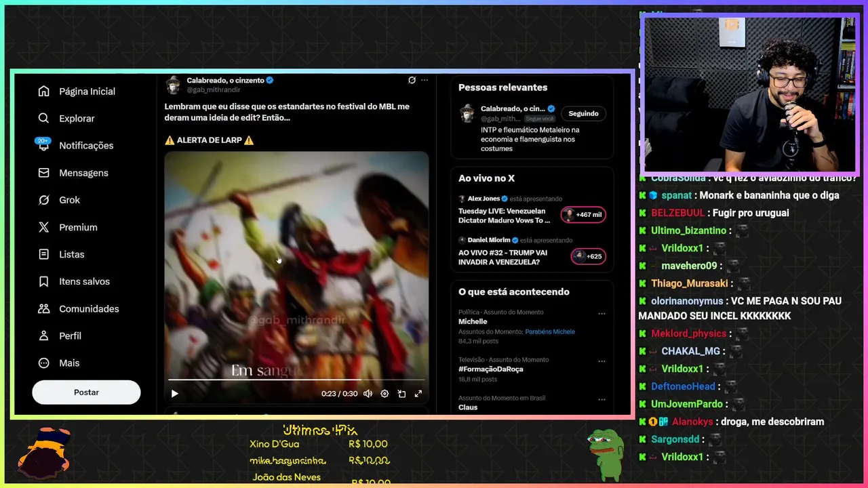Open video settings gear icon

[x=384, y=394]
